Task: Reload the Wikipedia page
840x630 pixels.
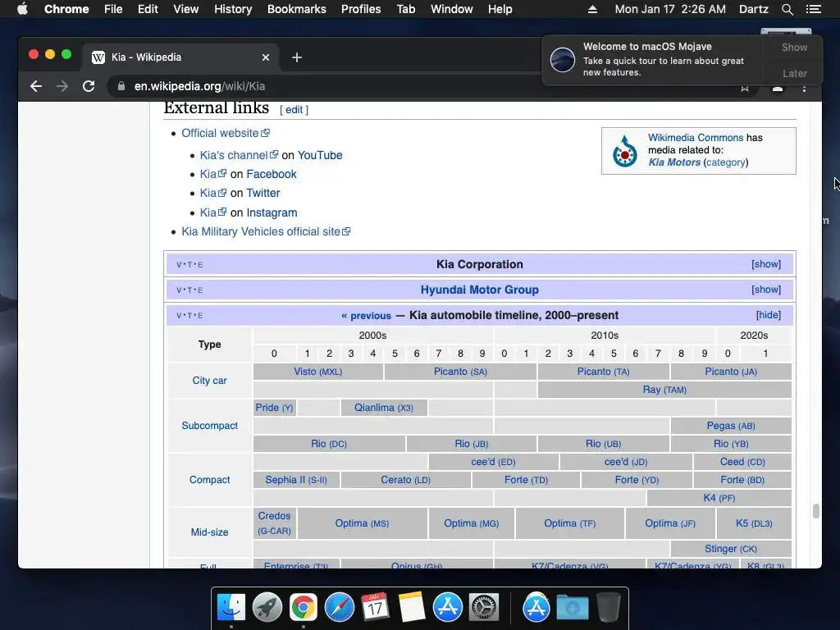Action: pyautogui.click(x=89, y=86)
